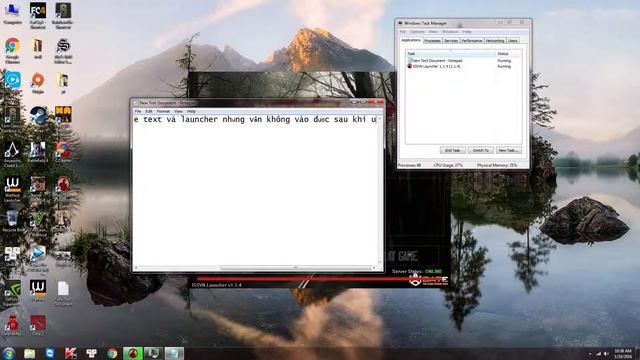The width and height of the screenshot is (640, 360).
Task: Open the Computer desktop icon
Action: coord(13,13)
